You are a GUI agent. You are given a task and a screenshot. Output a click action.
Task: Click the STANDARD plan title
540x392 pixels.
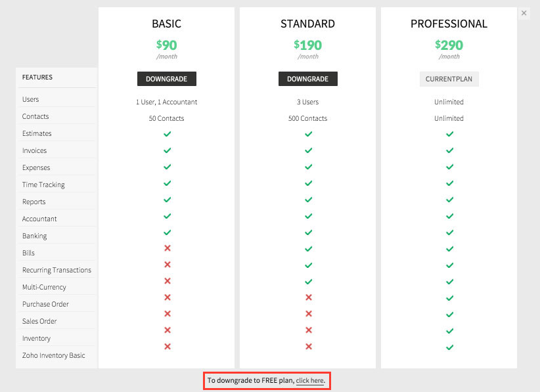tap(308, 24)
